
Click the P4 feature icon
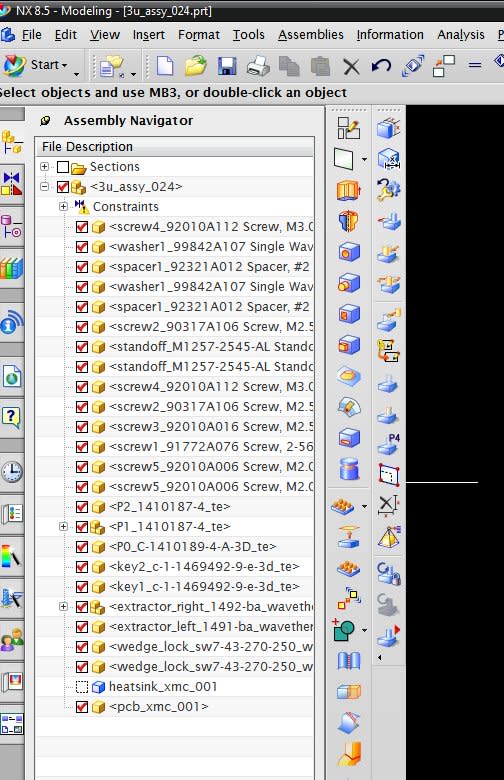point(389,444)
